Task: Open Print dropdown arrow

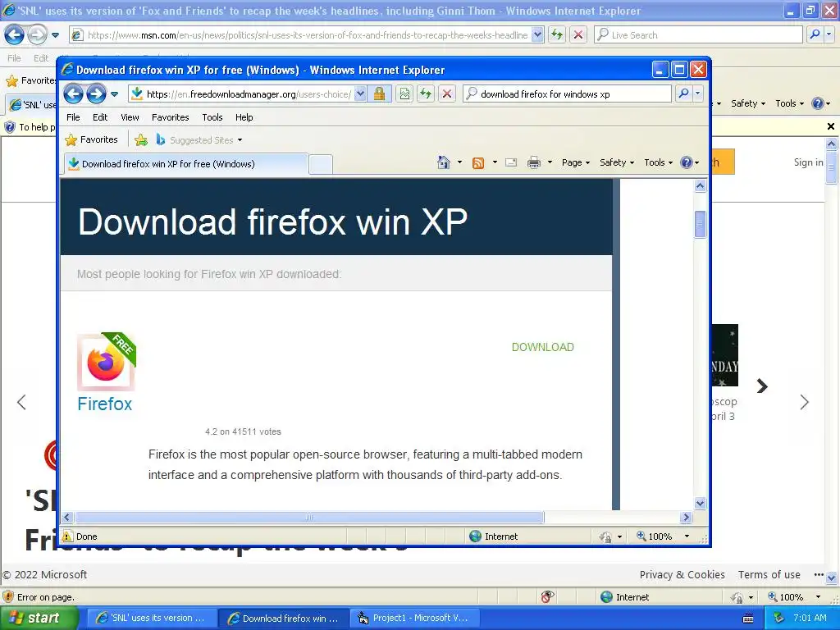Action: (550, 162)
